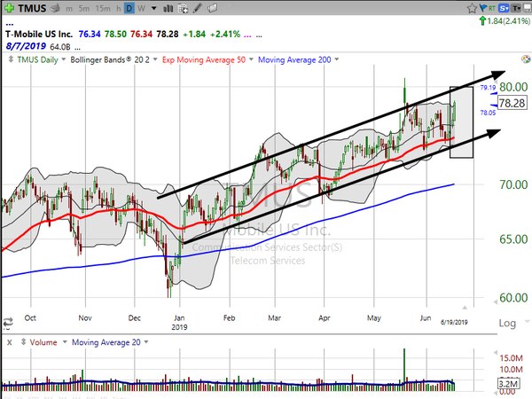Click the Bollinger Bands indicator label

coord(110,59)
